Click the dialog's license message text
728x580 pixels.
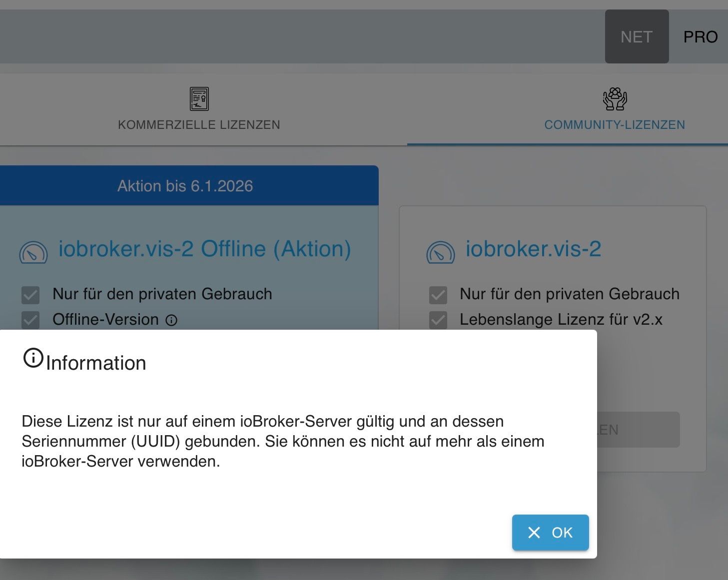click(283, 441)
